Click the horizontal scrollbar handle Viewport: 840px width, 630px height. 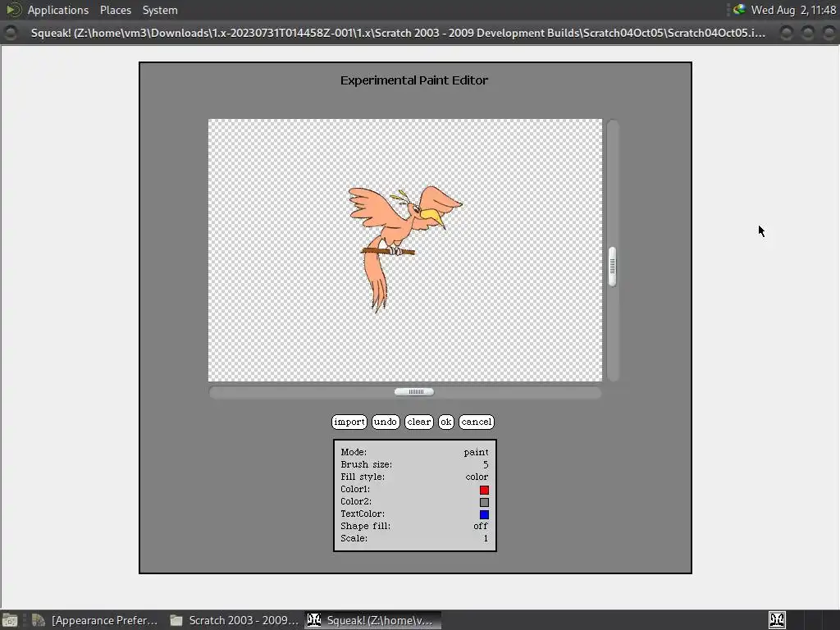coord(414,391)
